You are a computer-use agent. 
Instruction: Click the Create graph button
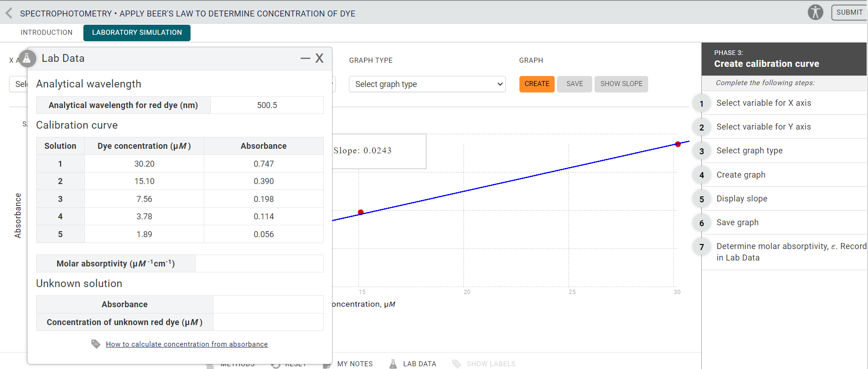537,84
